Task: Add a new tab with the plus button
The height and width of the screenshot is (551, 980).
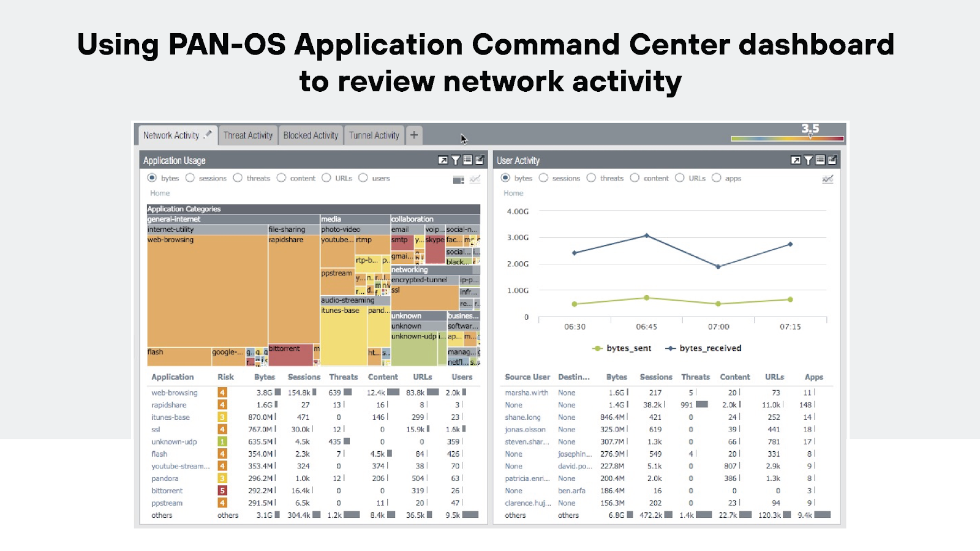Action: point(414,135)
